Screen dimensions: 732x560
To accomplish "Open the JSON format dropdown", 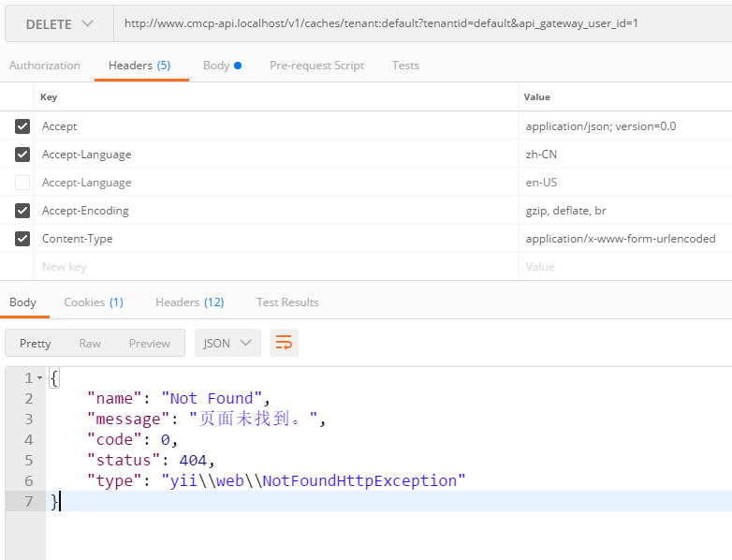I will (x=227, y=343).
